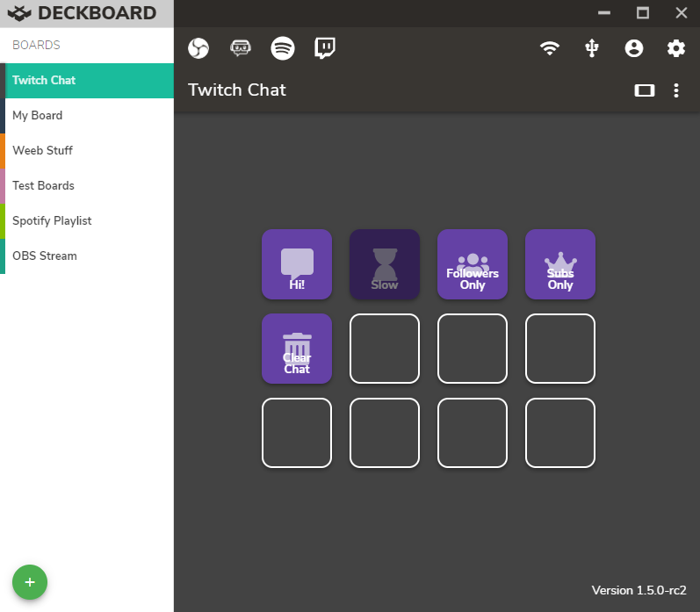Select the My Board entry
The height and width of the screenshot is (612, 700).
(87, 116)
